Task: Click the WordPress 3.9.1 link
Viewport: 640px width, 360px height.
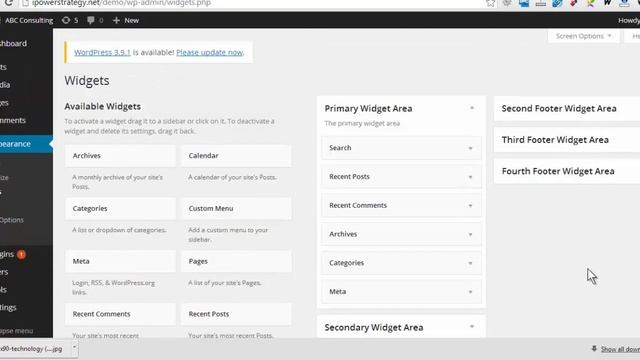Action: coord(102,52)
